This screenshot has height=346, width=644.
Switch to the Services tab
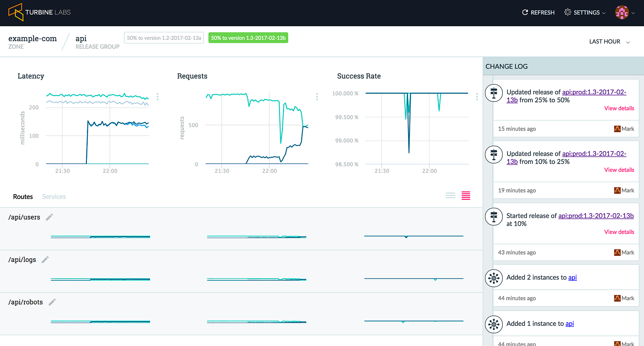(x=54, y=197)
